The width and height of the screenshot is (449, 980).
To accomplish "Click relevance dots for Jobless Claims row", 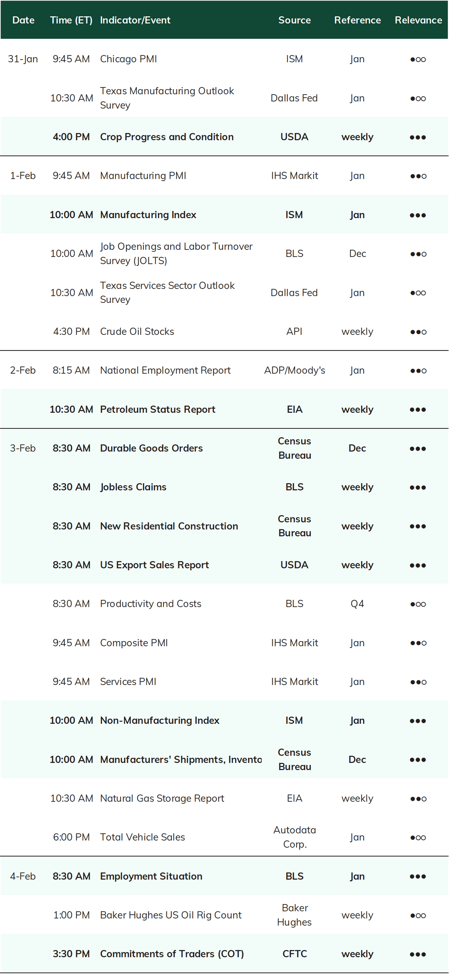I will click(418, 488).
